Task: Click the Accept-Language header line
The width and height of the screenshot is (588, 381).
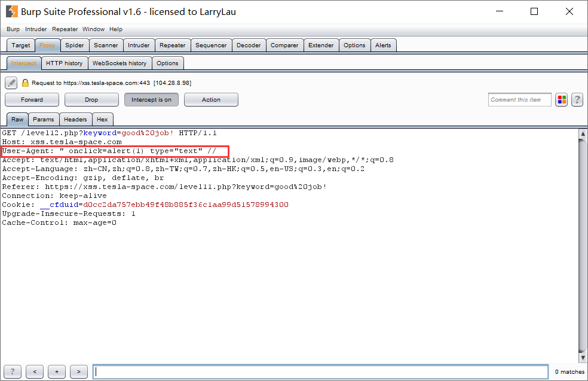Action: pos(183,169)
